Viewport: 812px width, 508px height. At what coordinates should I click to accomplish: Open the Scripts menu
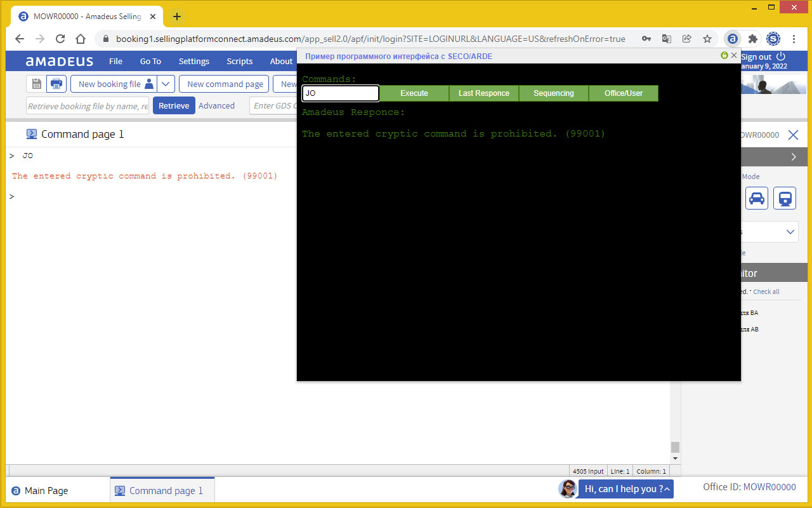pyautogui.click(x=239, y=61)
